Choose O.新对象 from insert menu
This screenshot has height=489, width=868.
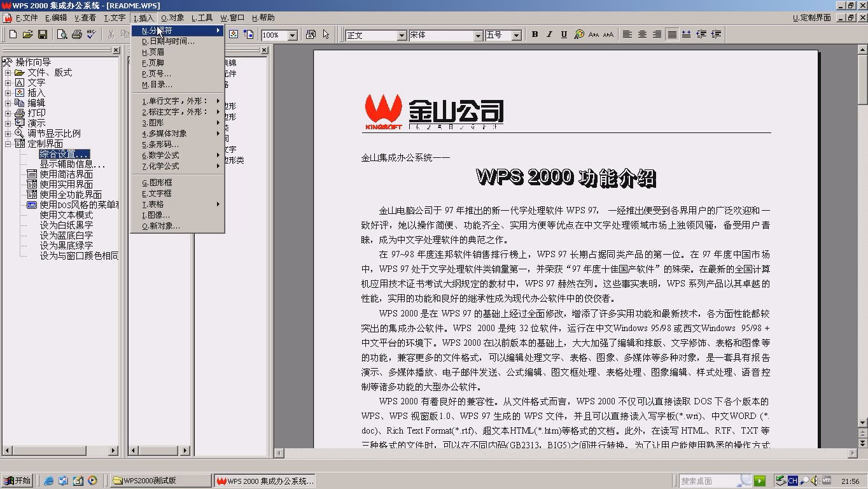(x=178, y=226)
